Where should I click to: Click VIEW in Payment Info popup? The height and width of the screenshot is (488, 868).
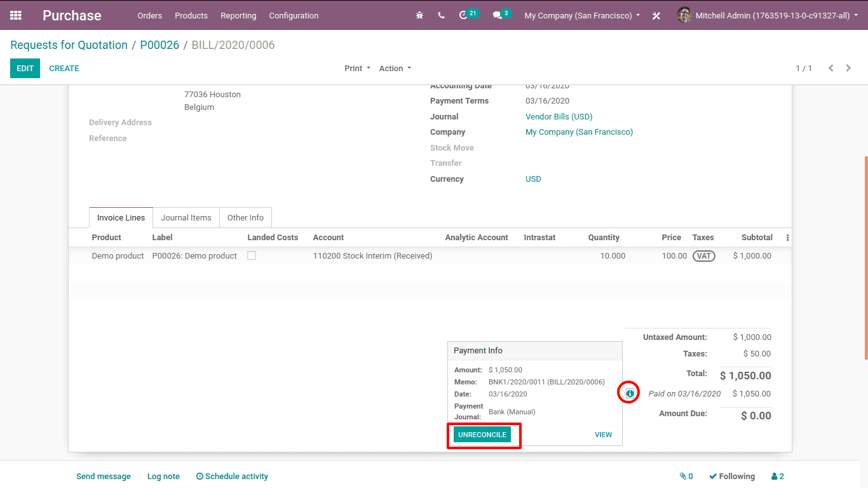click(x=603, y=435)
